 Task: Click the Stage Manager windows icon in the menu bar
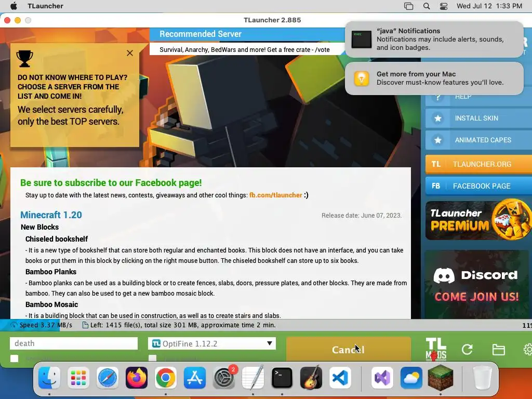408,6
